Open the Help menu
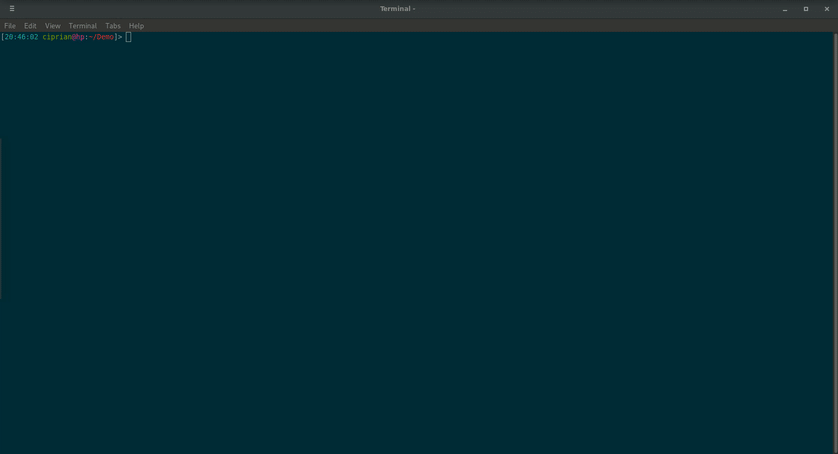Image resolution: width=838 pixels, height=454 pixels. pyautogui.click(x=136, y=26)
